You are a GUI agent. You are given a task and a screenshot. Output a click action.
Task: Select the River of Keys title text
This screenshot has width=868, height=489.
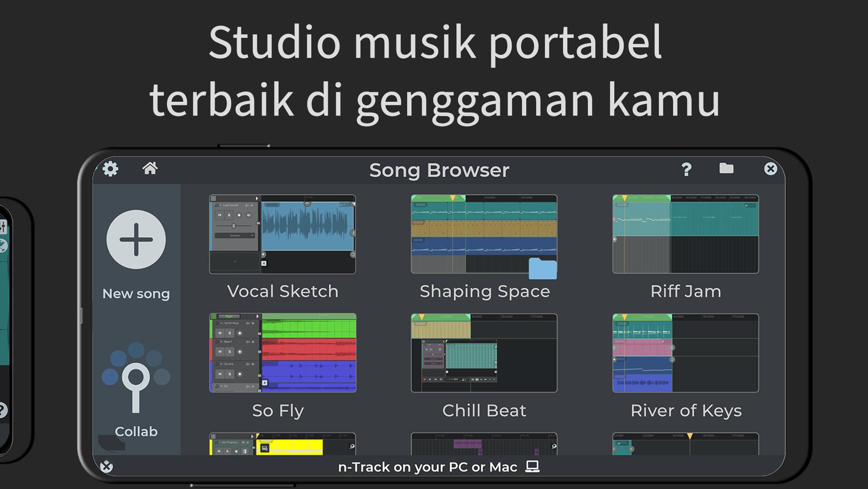point(686,411)
